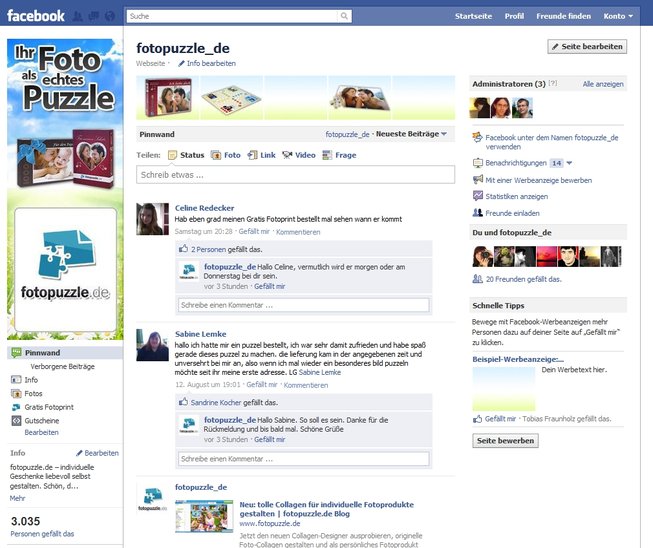The width and height of the screenshot is (653, 548).
Task: Click Beispiel-Werbeanzeige heading
Action: pos(518,359)
